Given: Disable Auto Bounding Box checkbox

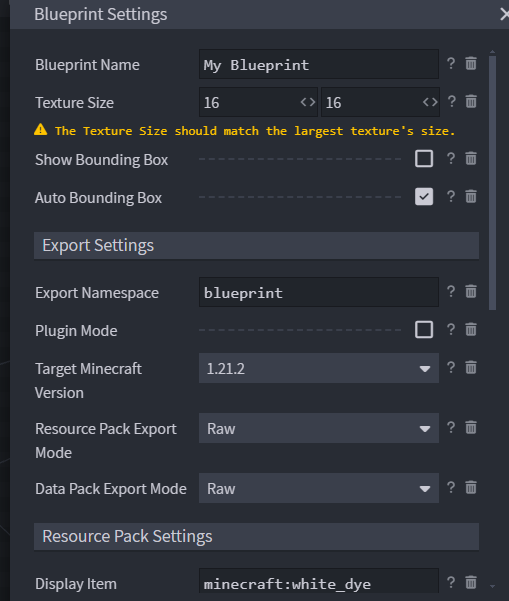Looking at the screenshot, I should pos(424,197).
